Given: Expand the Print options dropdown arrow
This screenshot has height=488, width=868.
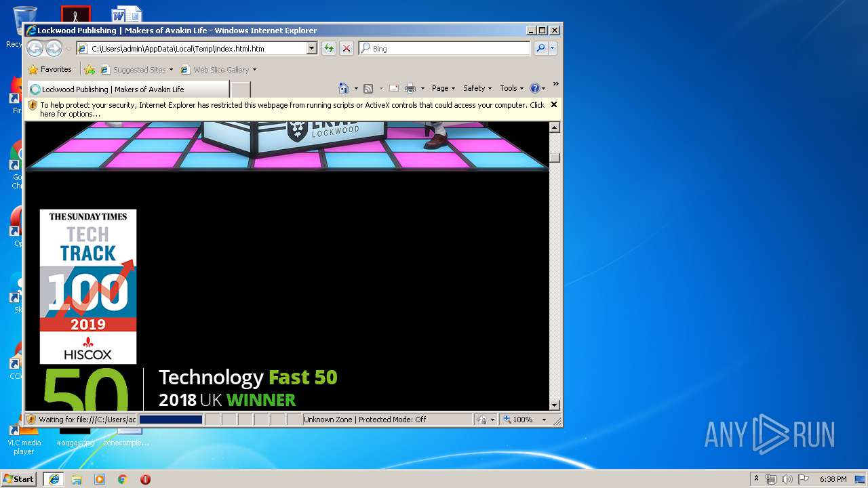Looking at the screenshot, I should click(422, 88).
